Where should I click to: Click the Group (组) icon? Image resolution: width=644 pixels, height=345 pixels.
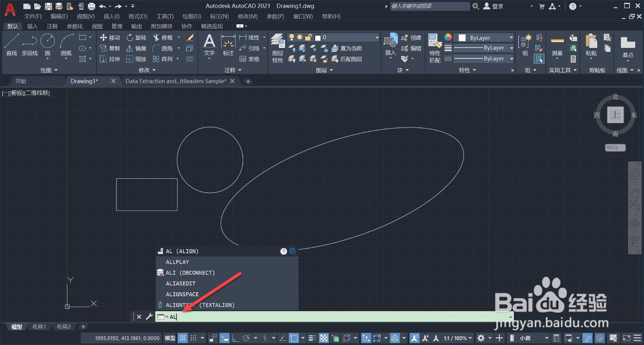pos(525,45)
